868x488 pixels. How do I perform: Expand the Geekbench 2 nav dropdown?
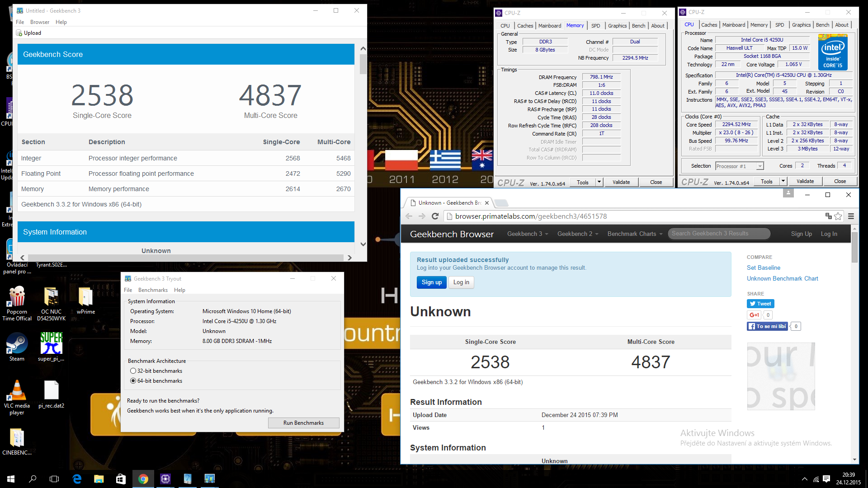tap(578, 234)
